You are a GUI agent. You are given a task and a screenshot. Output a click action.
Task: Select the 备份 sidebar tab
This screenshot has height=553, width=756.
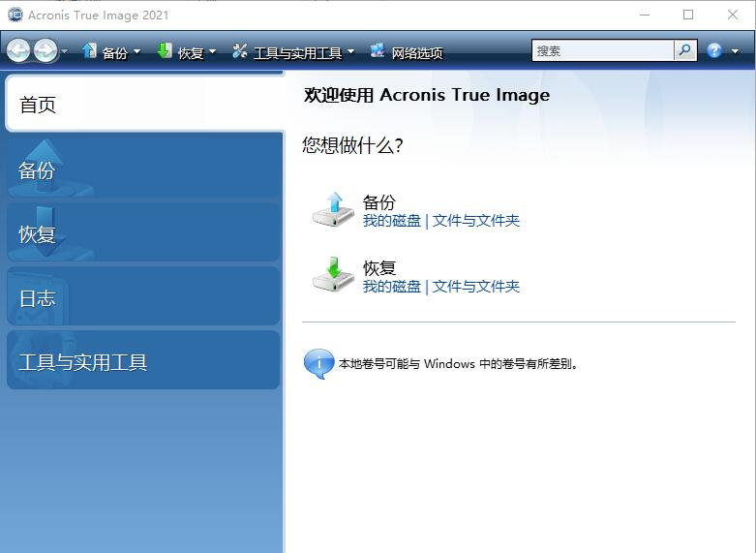point(143,167)
